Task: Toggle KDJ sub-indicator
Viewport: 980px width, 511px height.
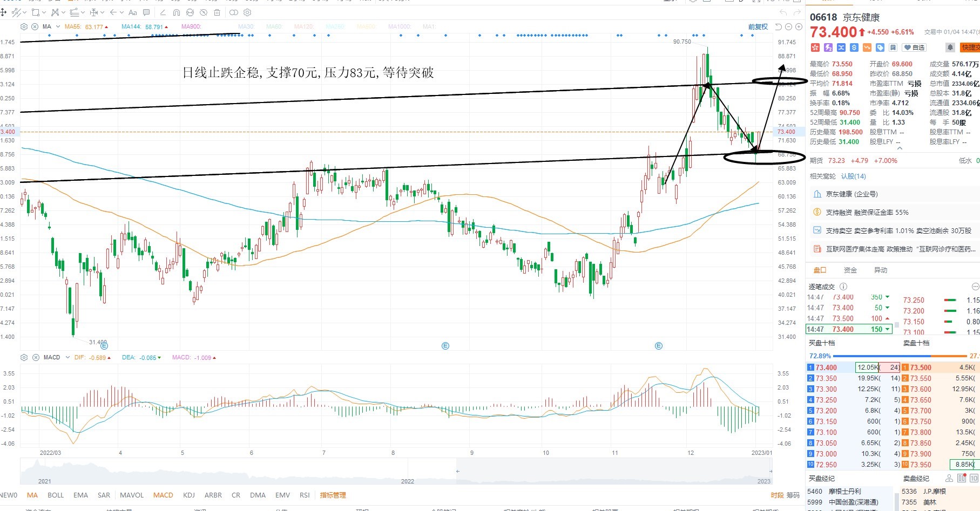Action: click(x=189, y=495)
